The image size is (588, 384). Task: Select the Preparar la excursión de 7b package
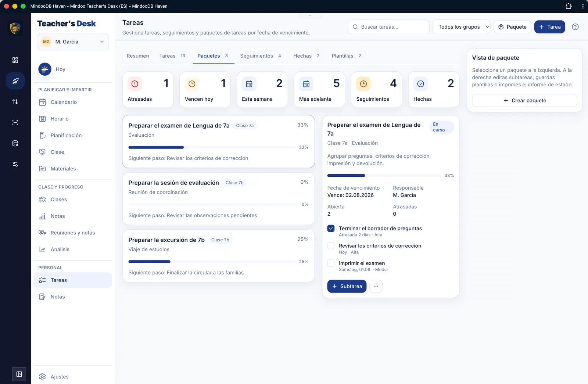pyautogui.click(x=218, y=256)
